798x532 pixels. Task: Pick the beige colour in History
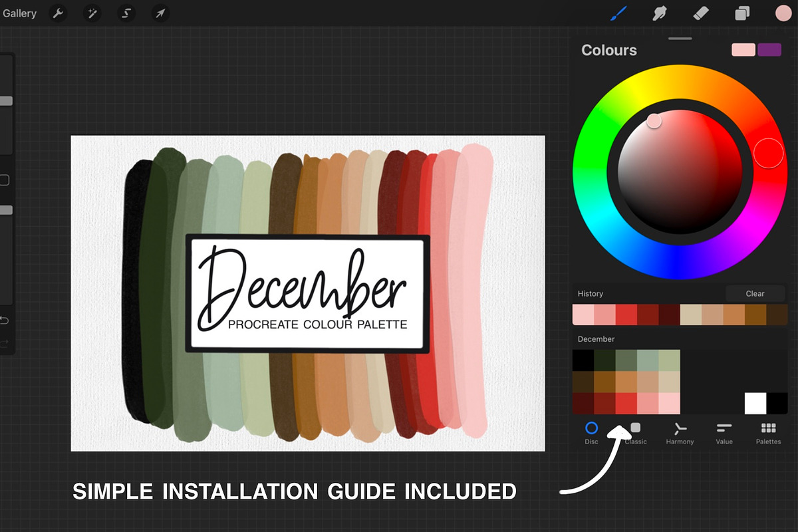[691, 315]
